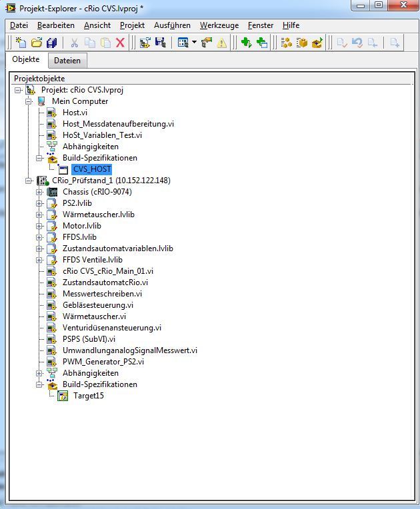Viewport: 420px width, 509px height.
Task: Select Wärmetauscher.vi item
Action: (x=94, y=316)
